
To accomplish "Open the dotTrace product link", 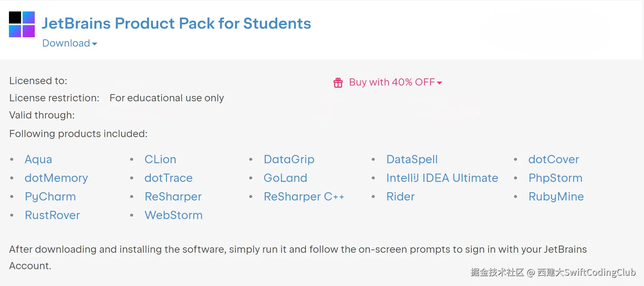I will click(168, 178).
